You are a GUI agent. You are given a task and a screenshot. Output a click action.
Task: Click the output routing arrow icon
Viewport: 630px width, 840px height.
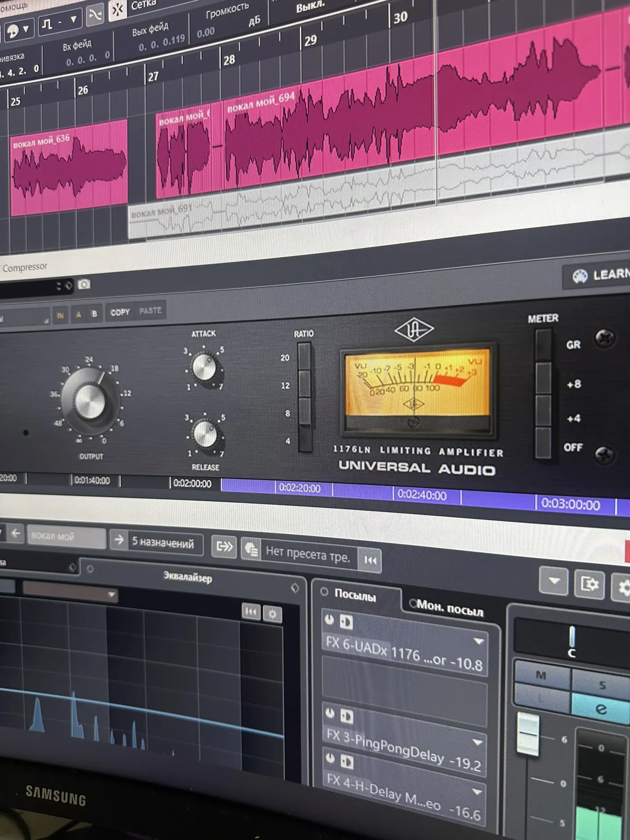119,540
